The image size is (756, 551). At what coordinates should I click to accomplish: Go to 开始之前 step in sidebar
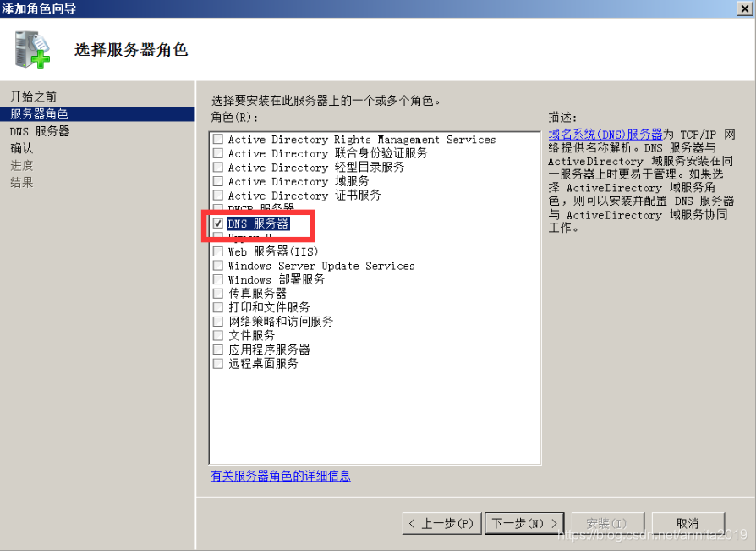33,96
